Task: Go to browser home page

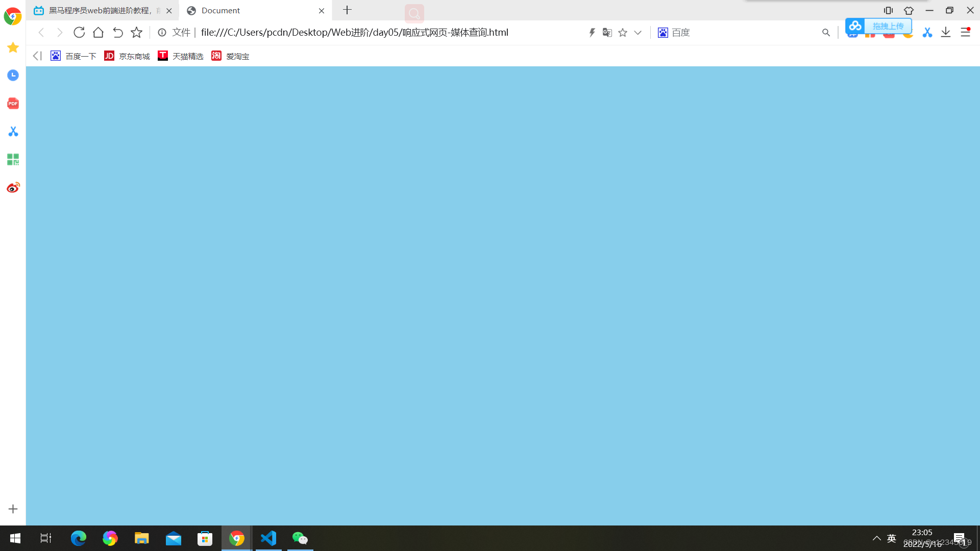Action: coord(98,32)
